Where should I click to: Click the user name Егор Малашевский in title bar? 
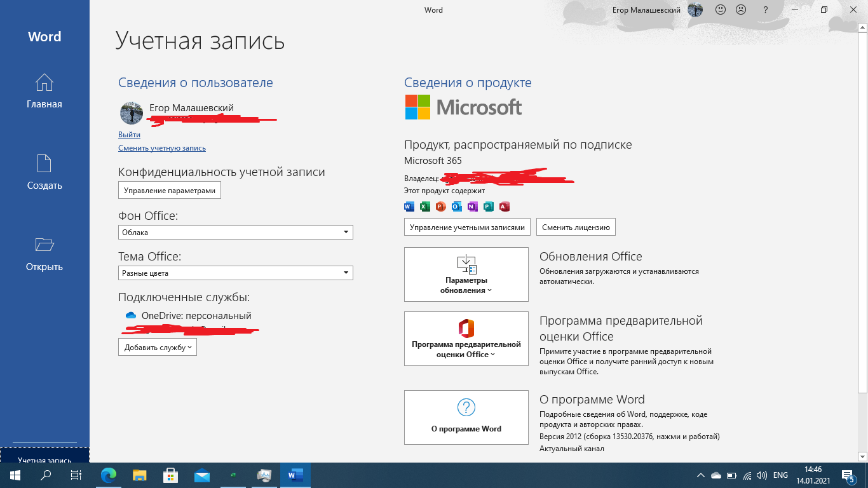tap(646, 10)
